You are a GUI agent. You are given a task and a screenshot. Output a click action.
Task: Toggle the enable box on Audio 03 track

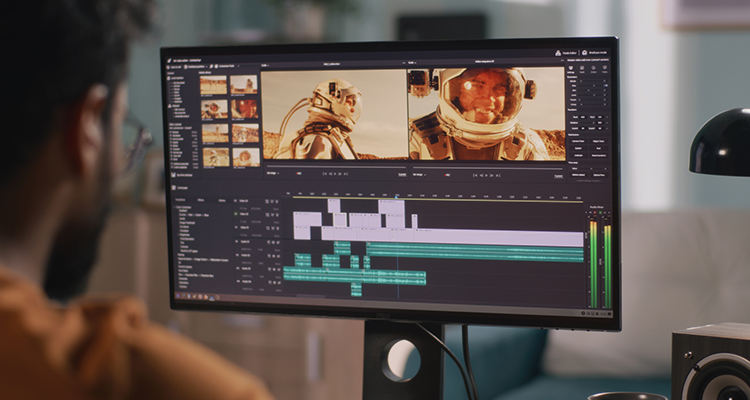click(x=237, y=269)
